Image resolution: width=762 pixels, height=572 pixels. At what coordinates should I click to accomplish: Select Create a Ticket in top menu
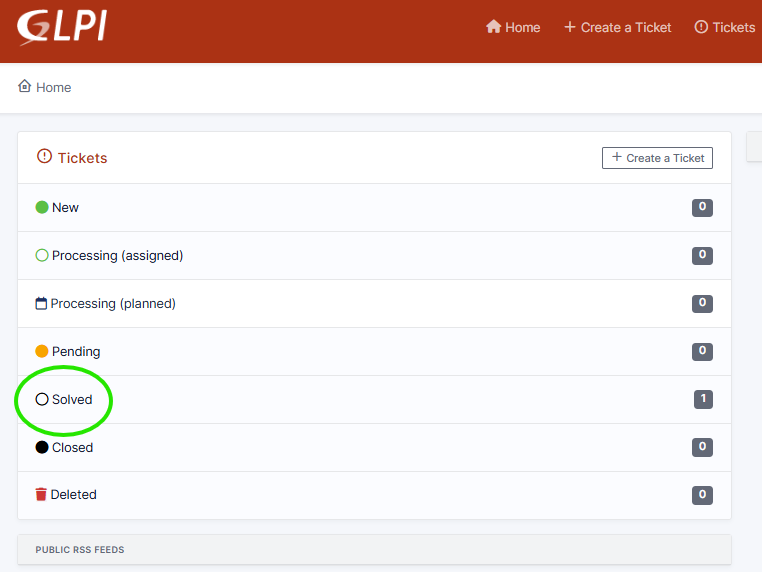(617, 27)
